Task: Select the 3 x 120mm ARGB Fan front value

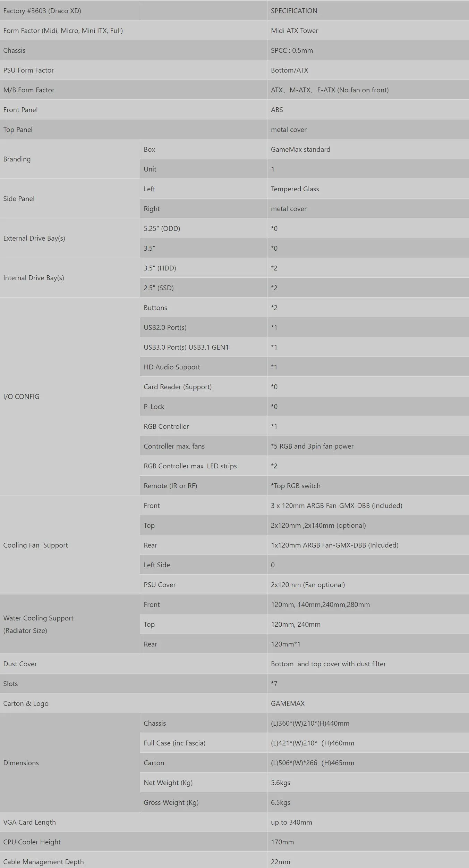Action: pos(336,506)
